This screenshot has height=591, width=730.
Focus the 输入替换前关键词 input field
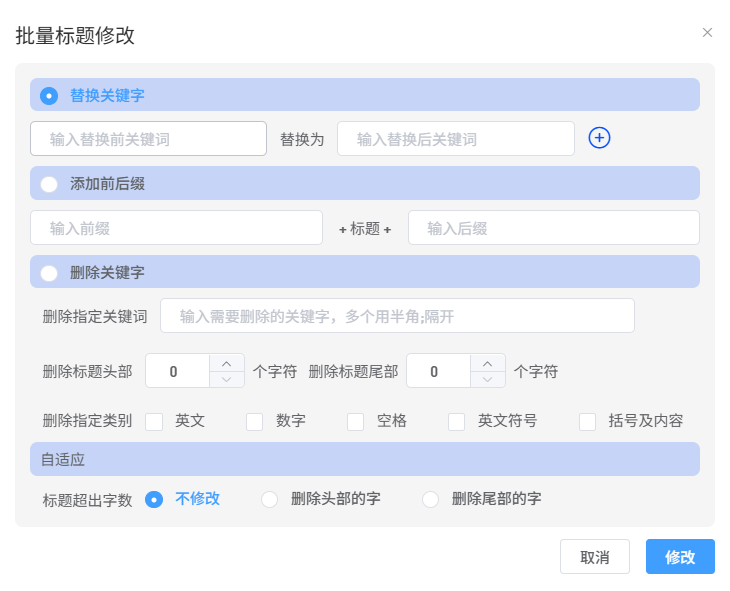coord(149,139)
